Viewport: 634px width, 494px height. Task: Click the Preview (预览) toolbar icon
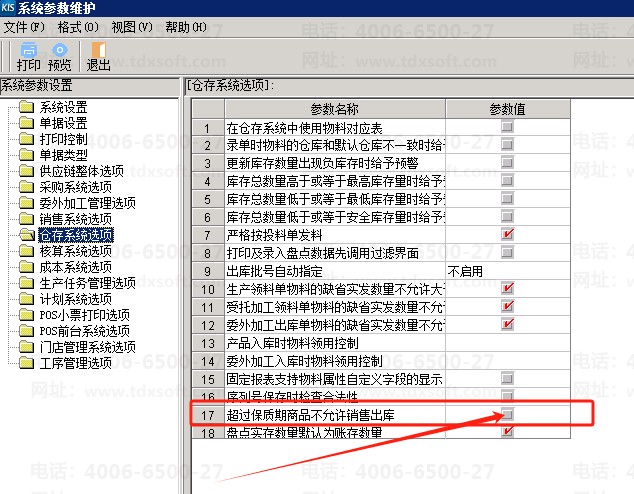click(x=61, y=55)
